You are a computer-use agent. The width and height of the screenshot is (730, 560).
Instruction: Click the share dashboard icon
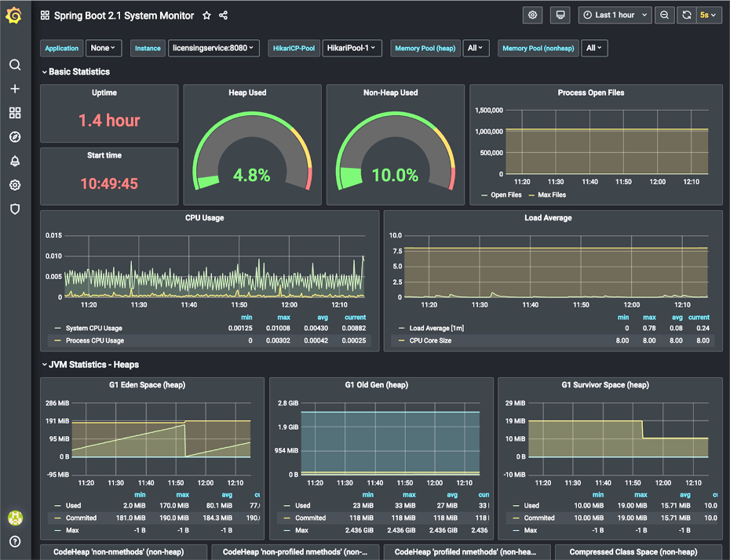pos(224,16)
